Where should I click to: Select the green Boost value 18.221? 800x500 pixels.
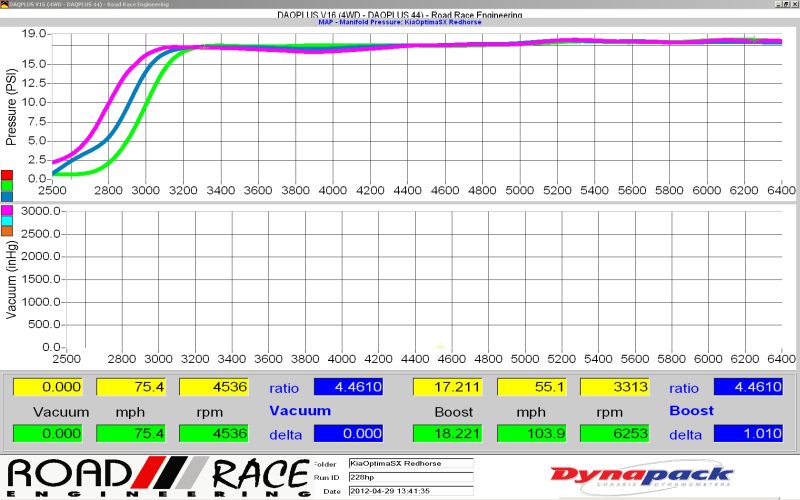coord(447,433)
